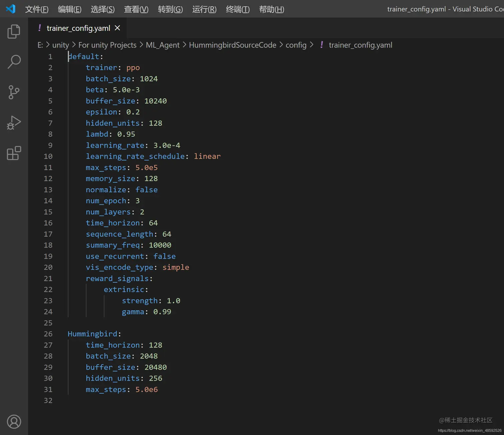Click the unity breadcrumb segment
This screenshot has width=504, height=435.
61,45
